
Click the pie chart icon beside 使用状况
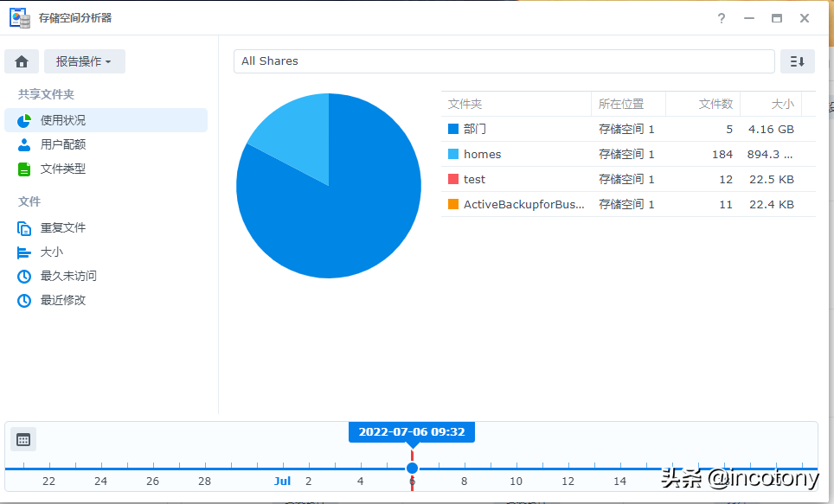coord(24,121)
